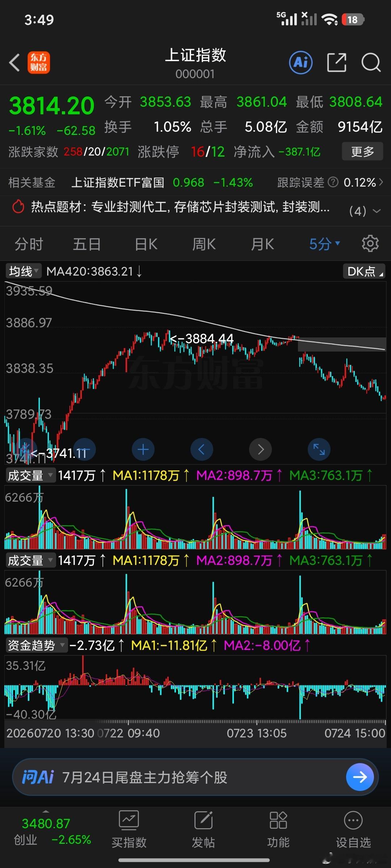Open 发帖 post icon
Viewport: 391px width, 868px height.
(203, 829)
